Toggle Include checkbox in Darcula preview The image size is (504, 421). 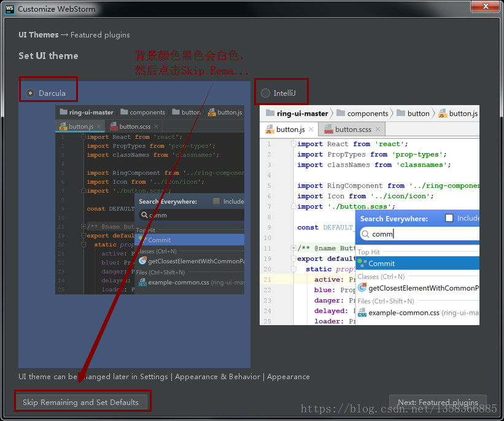pos(216,201)
